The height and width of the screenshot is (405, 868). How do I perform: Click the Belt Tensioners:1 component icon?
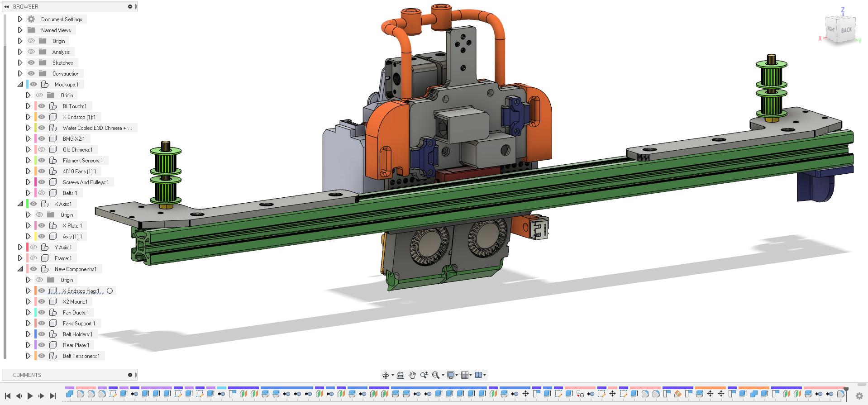click(x=53, y=356)
